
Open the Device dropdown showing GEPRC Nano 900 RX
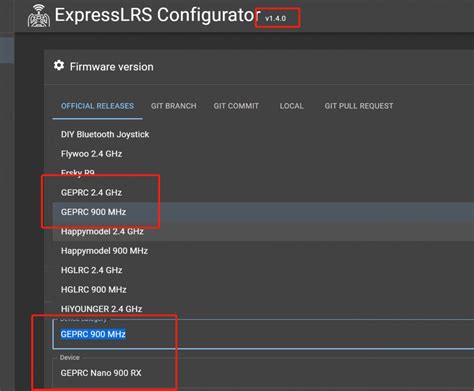[x=263, y=373]
